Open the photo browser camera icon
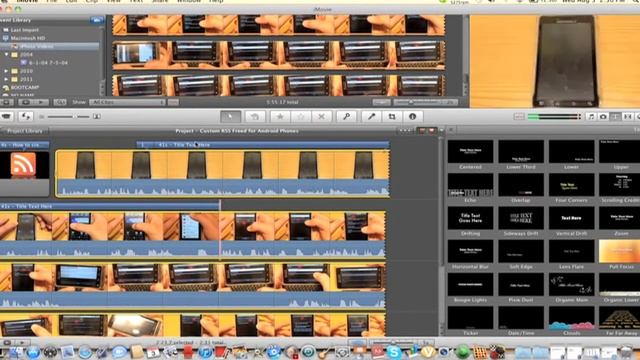 [x=603, y=117]
